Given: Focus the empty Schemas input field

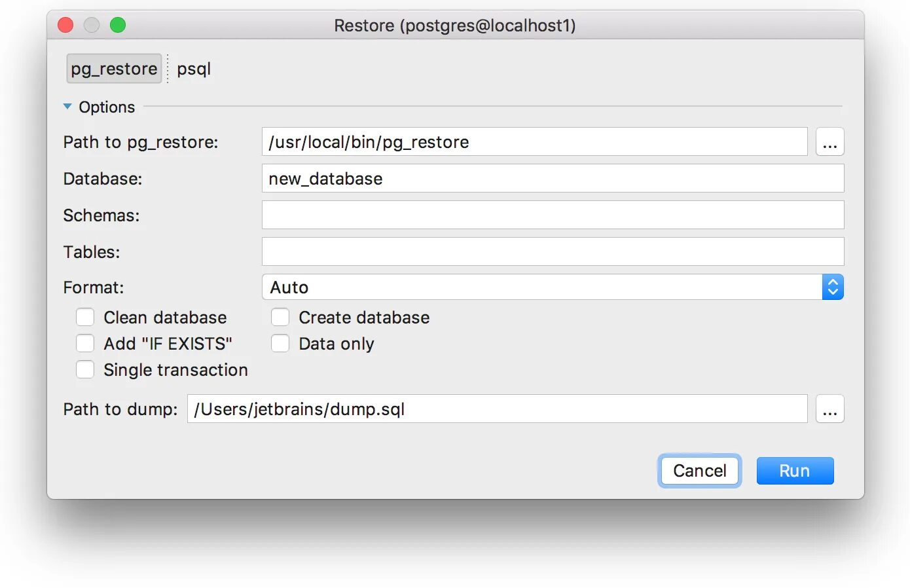Looking at the screenshot, I should point(553,215).
